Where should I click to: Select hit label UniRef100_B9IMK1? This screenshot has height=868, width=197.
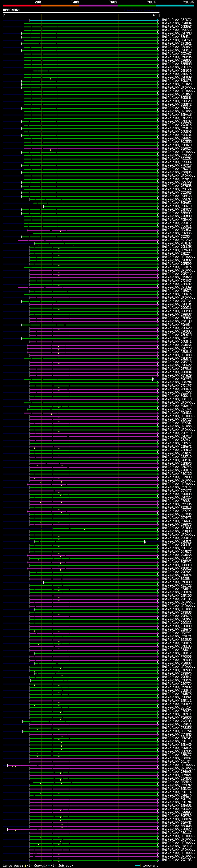click(x=177, y=43)
